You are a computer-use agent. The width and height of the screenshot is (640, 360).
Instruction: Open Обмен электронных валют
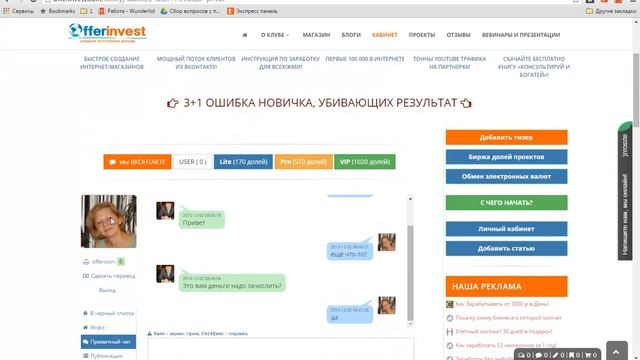(x=507, y=176)
